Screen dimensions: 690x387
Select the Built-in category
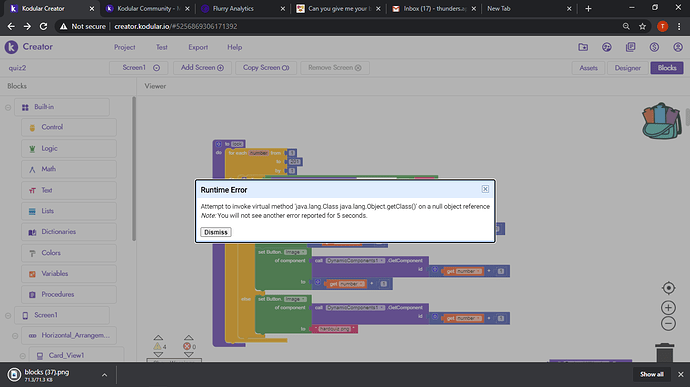[62, 107]
